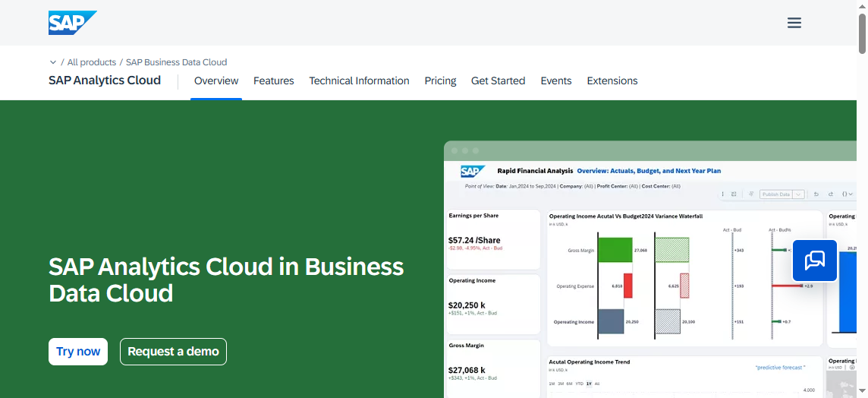The image size is (868, 398).
Task: Open the chat assistant widget
Action: pyautogui.click(x=814, y=261)
